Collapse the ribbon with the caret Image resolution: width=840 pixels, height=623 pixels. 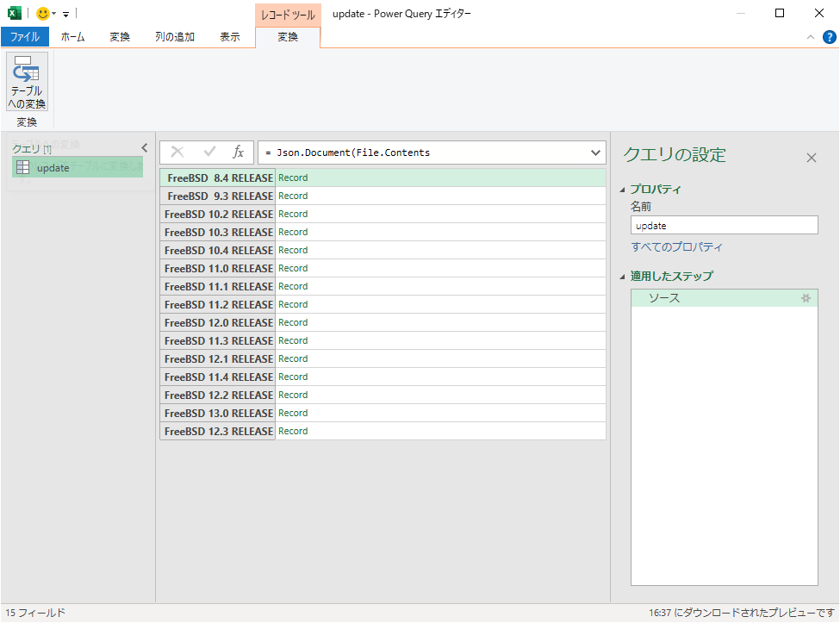811,37
